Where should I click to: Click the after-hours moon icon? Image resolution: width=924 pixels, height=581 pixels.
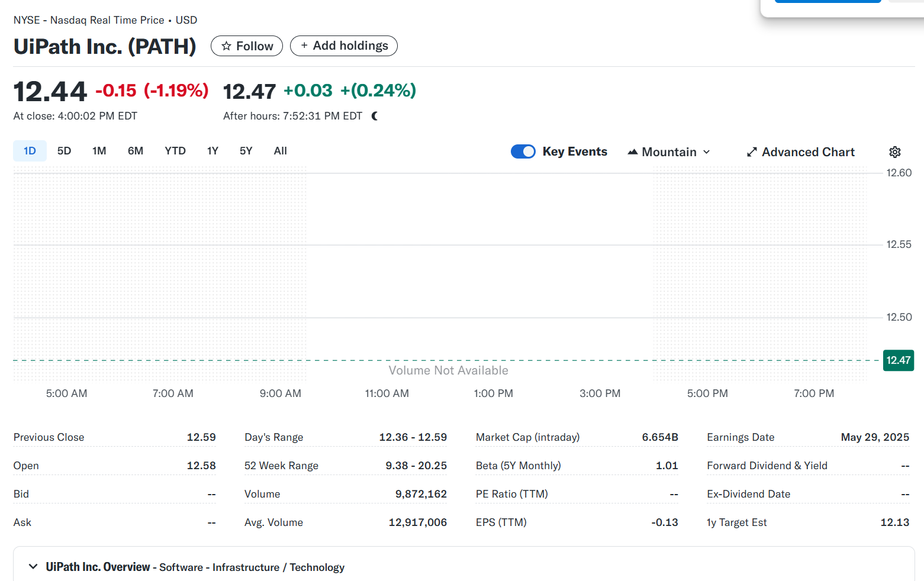point(375,116)
